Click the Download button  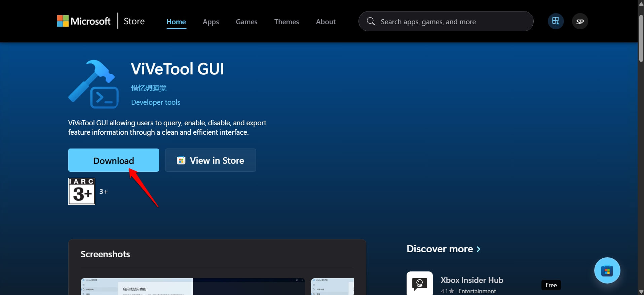click(114, 160)
